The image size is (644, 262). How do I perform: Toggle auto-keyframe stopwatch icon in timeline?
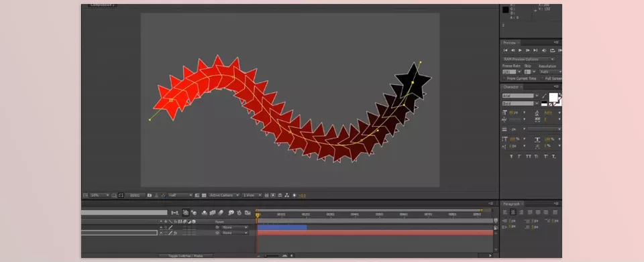coord(239,213)
